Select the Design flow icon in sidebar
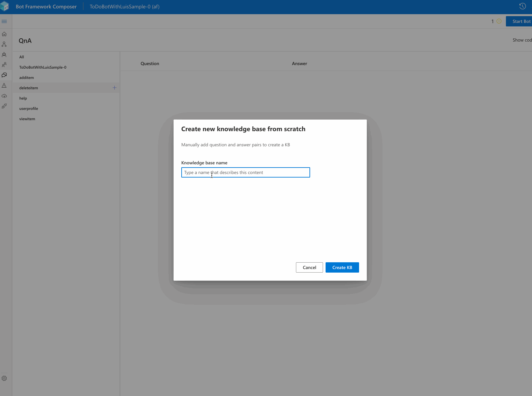The width and height of the screenshot is (532, 396). click(x=5, y=44)
